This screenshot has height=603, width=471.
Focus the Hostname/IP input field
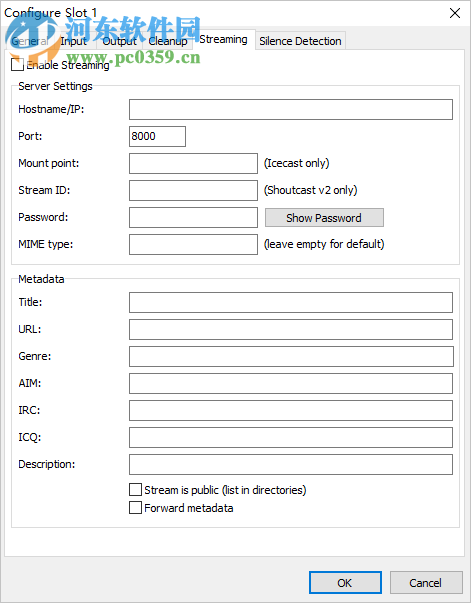click(x=291, y=110)
